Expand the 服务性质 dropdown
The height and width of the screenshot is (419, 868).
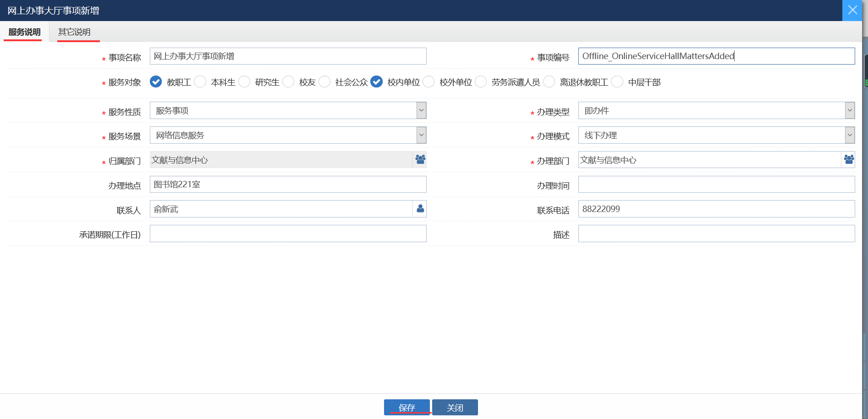tap(421, 110)
